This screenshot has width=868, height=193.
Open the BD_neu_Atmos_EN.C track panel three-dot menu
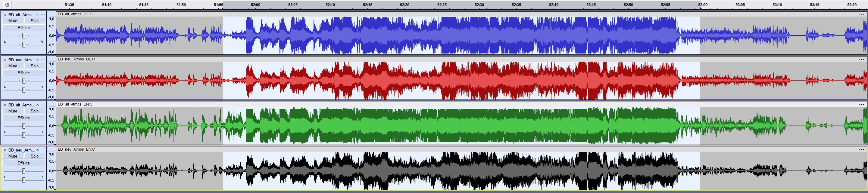pos(43,150)
